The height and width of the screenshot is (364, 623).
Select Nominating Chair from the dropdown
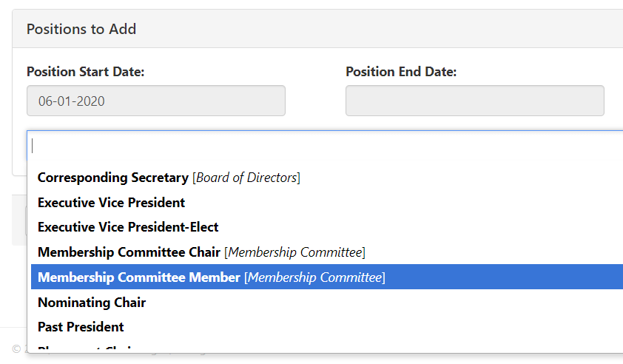(92, 302)
